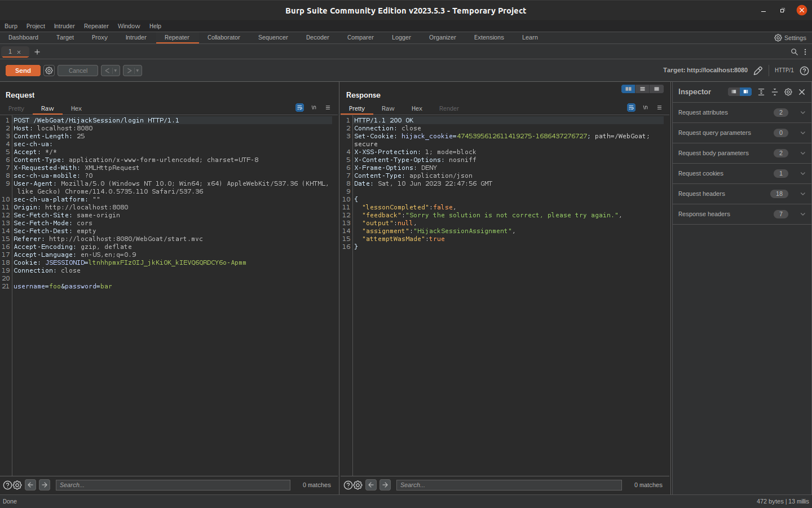
Task: Switch to the Dashboard tab
Action: pos(23,38)
